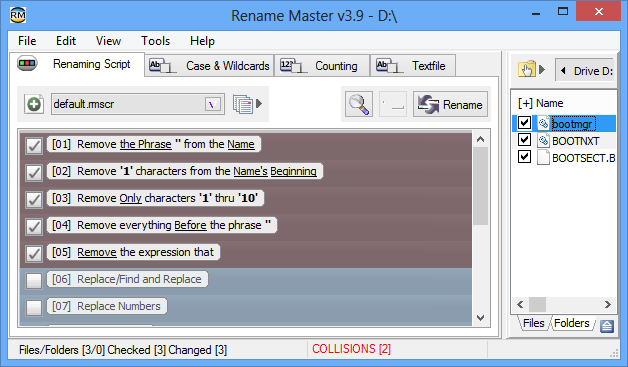Select the bootmgr file name
Screen dimensions: 628x367
[573, 124]
